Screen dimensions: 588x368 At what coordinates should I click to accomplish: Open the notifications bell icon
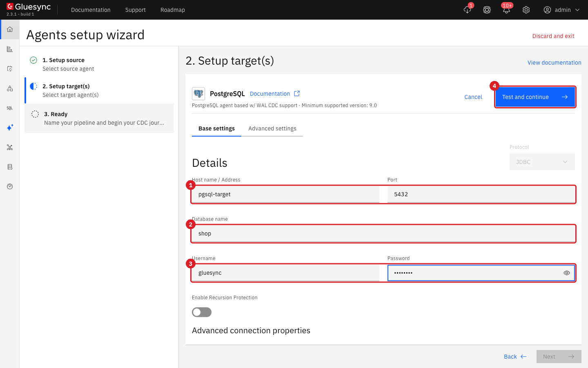coord(506,10)
